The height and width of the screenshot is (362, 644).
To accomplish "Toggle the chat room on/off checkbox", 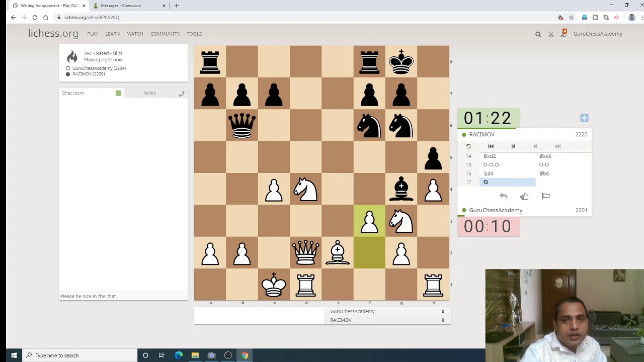I will coord(118,93).
